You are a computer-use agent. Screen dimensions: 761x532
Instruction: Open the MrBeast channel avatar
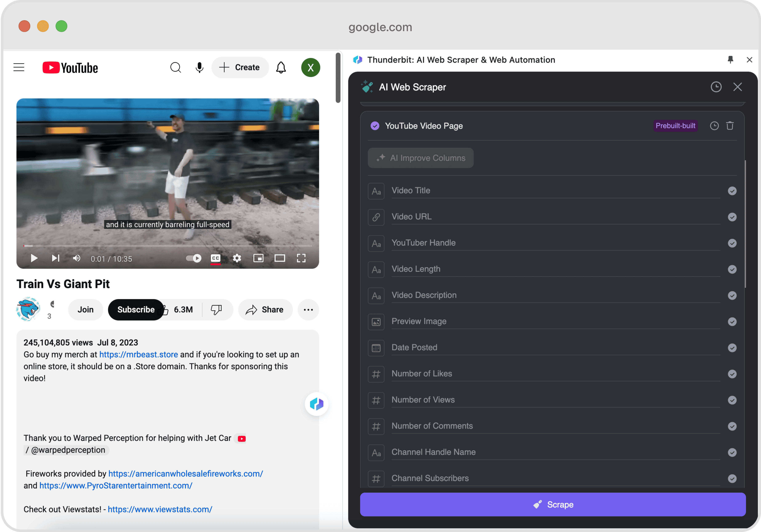[28, 309]
